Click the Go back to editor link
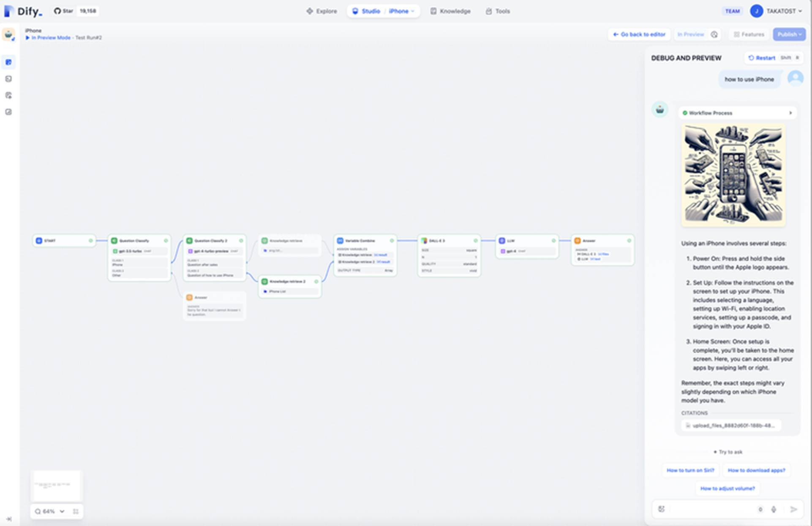Viewport: 812px width, 526px height. 639,34
